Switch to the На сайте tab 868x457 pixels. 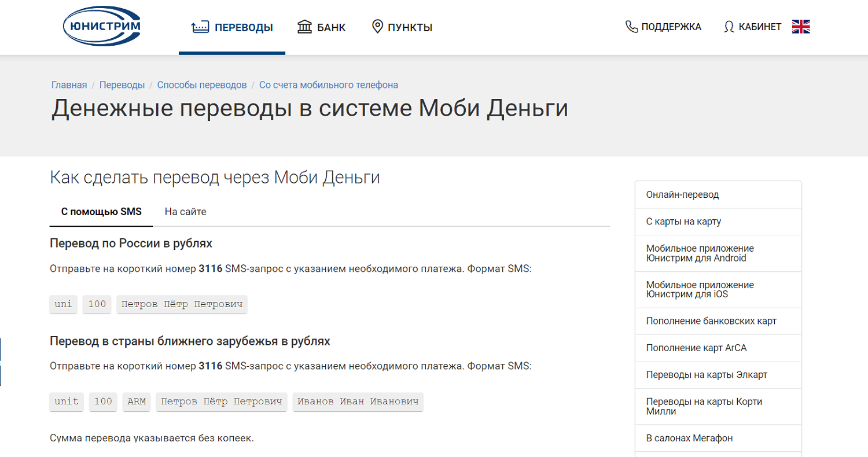tap(185, 212)
